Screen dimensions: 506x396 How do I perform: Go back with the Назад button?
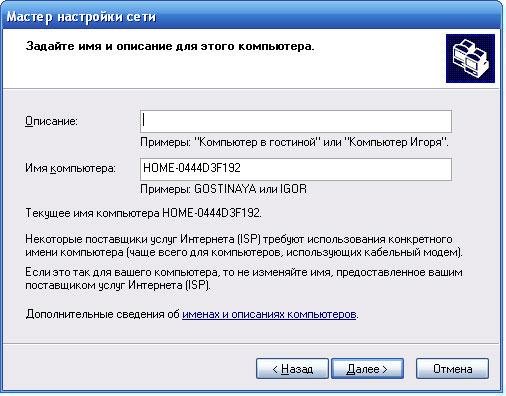pos(292,369)
